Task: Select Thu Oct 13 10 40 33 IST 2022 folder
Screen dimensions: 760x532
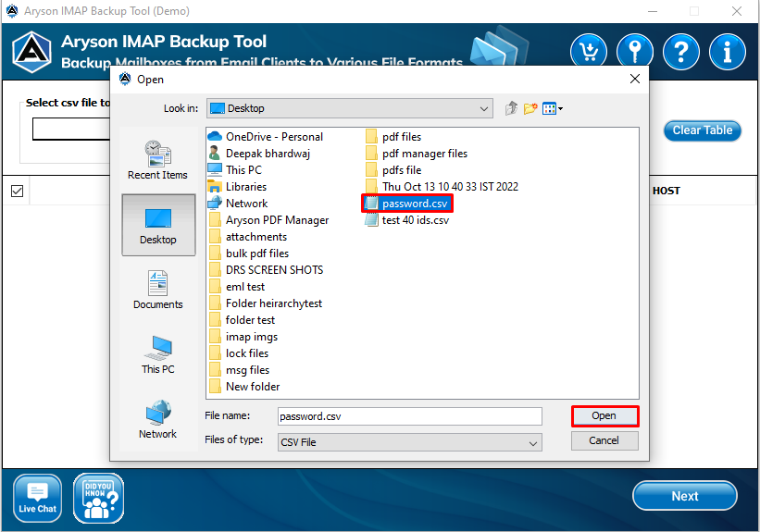Action: point(442,187)
